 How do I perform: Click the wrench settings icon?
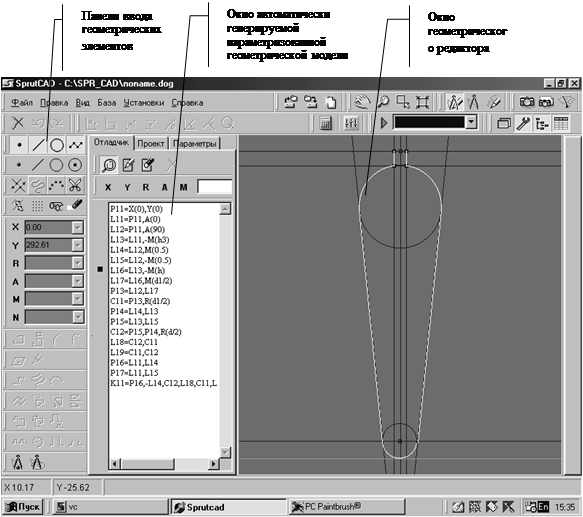click(x=523, y=123)
